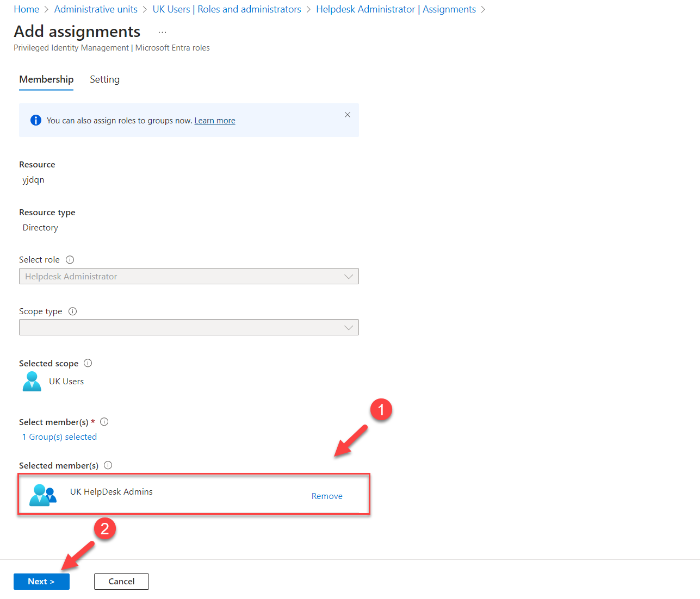Screen dimensions: 700x599
Task: Select the Membership tab
Action: click(46, 79)
